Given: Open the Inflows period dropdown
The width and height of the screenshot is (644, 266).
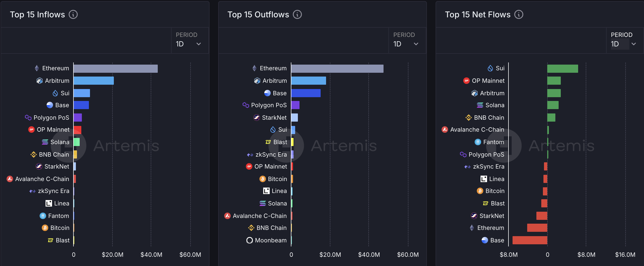Looking at the screenshot, I should point(189,44).
